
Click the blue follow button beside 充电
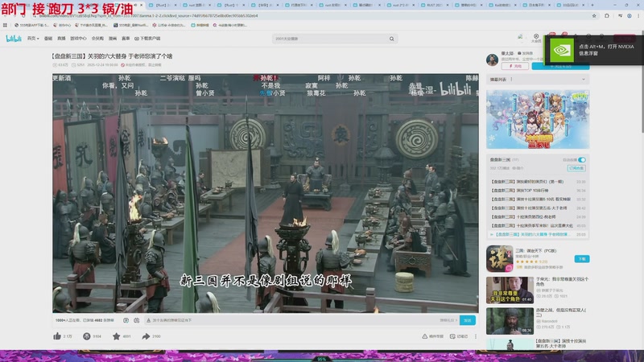pos(560,66)
